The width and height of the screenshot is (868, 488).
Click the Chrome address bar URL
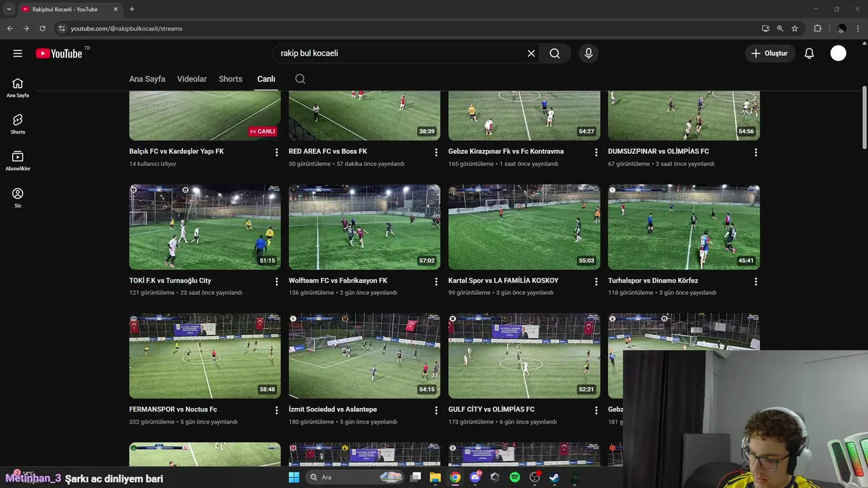pos(126,28)
